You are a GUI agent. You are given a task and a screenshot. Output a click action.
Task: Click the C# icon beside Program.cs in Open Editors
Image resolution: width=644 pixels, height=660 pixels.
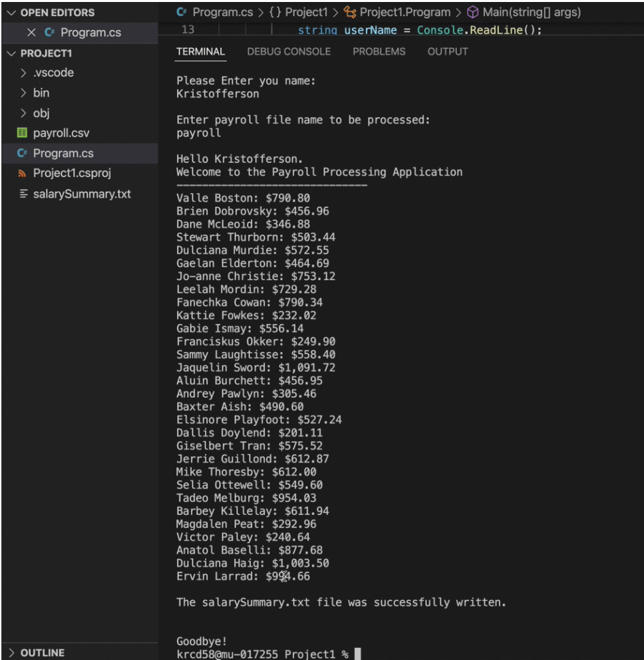49,33
